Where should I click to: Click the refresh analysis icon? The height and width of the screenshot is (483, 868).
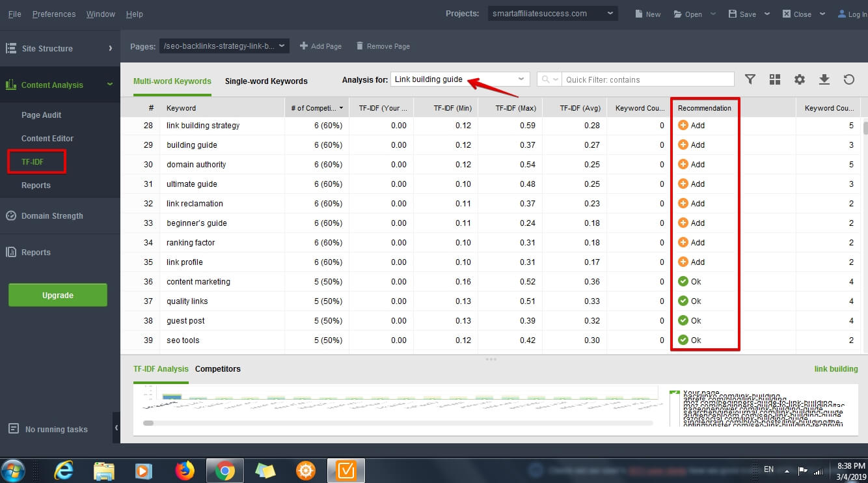(849, 79)
